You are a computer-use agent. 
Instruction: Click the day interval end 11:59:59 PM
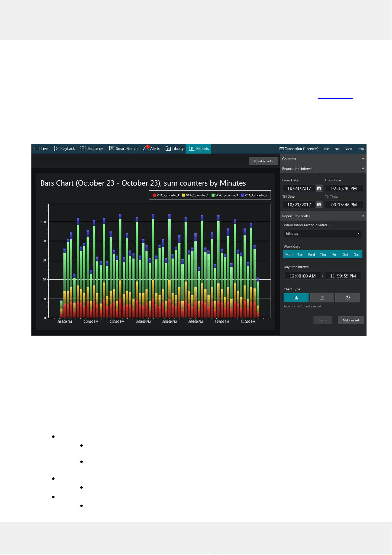click(x=343, y=276)
